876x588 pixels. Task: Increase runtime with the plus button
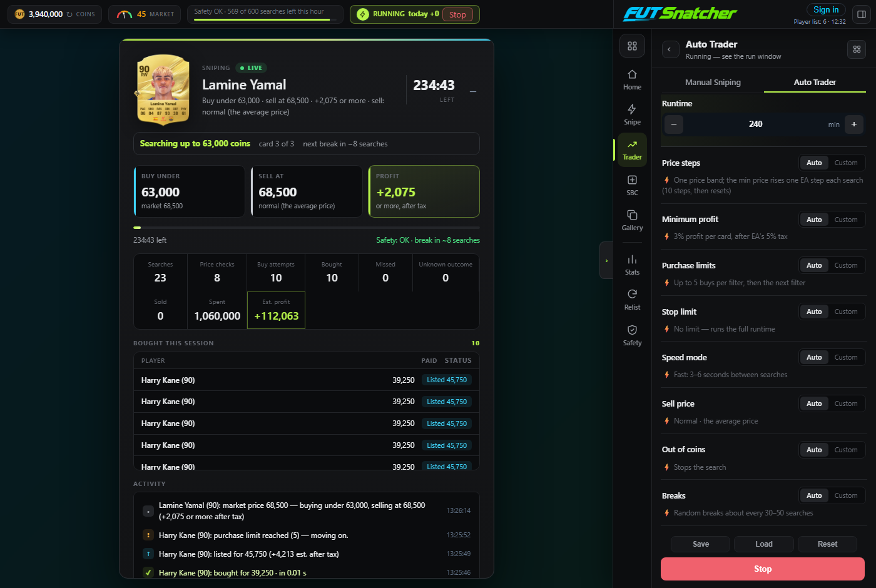tap(853, 124)
